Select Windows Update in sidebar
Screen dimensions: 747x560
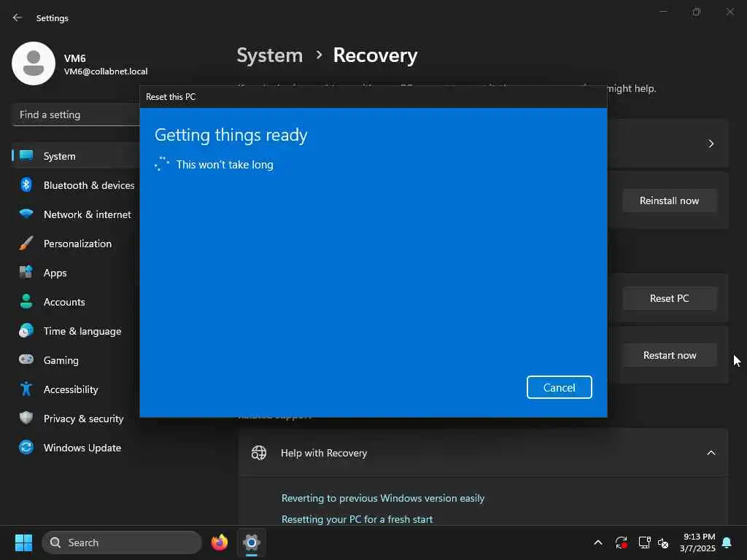(x=76, y=448)
